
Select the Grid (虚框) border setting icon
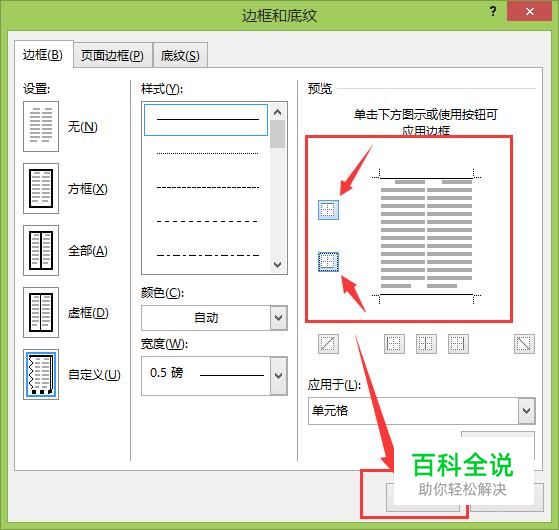[41, 313]
